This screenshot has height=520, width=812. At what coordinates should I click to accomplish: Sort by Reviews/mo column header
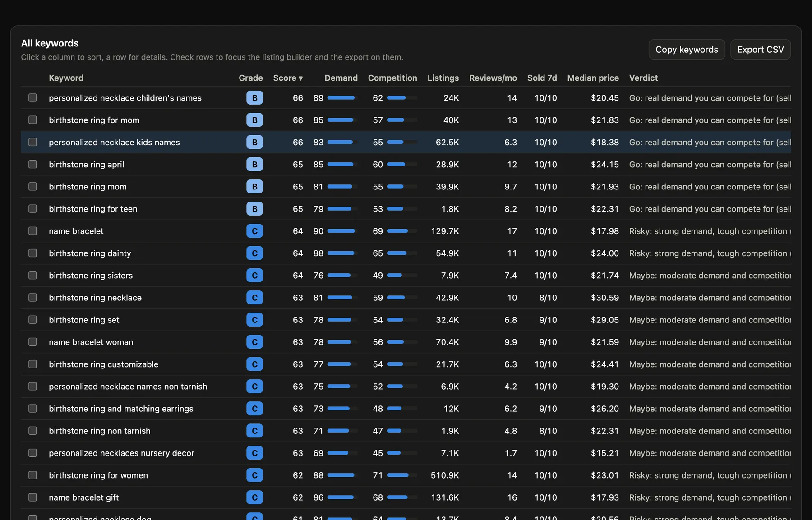[493, 78]
